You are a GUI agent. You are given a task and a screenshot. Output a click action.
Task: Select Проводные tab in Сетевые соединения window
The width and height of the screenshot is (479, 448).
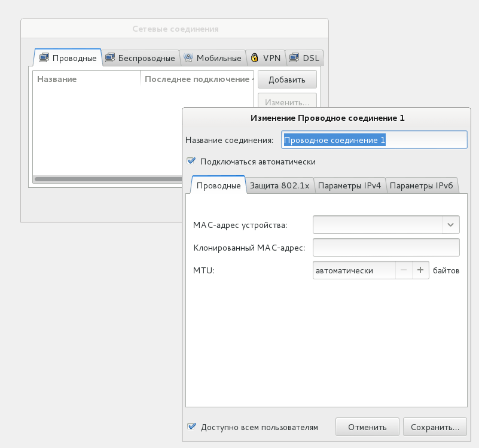coord(68,57)
